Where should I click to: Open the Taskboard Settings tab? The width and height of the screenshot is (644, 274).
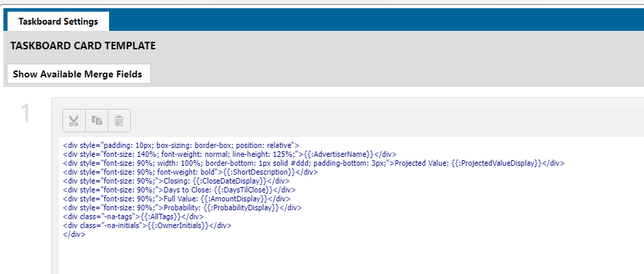coord(58,21)
